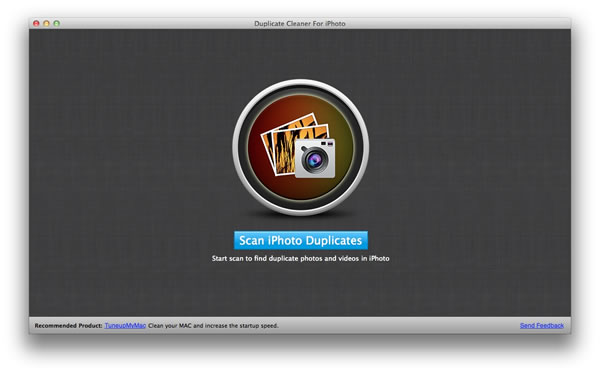Close the window with the red button
600x374 pixels.
point(36,23)
